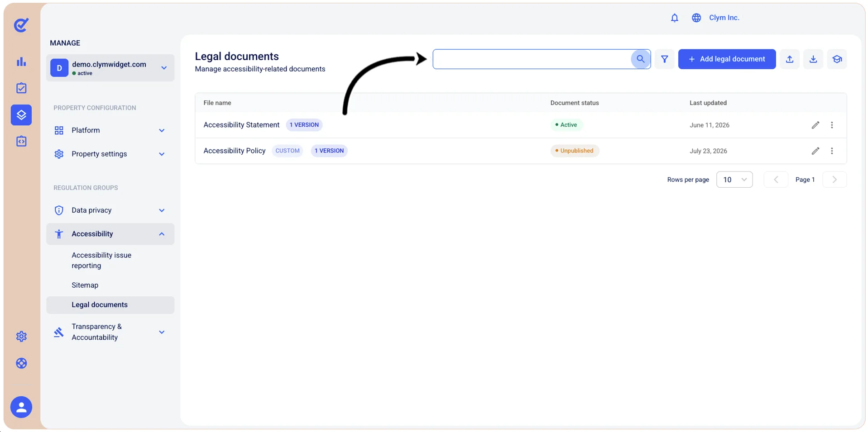The image size is (868, 432).
Task: Open the filter funnel icon
Action: 664,59
